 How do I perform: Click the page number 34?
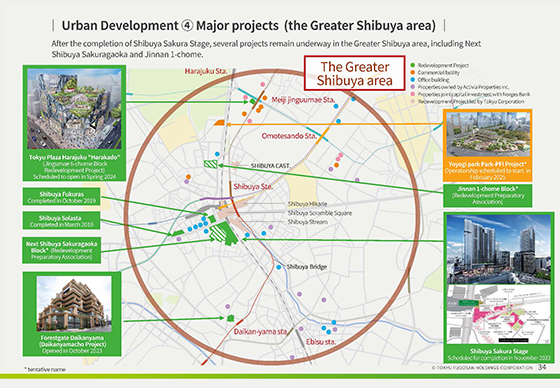point(542,367)
